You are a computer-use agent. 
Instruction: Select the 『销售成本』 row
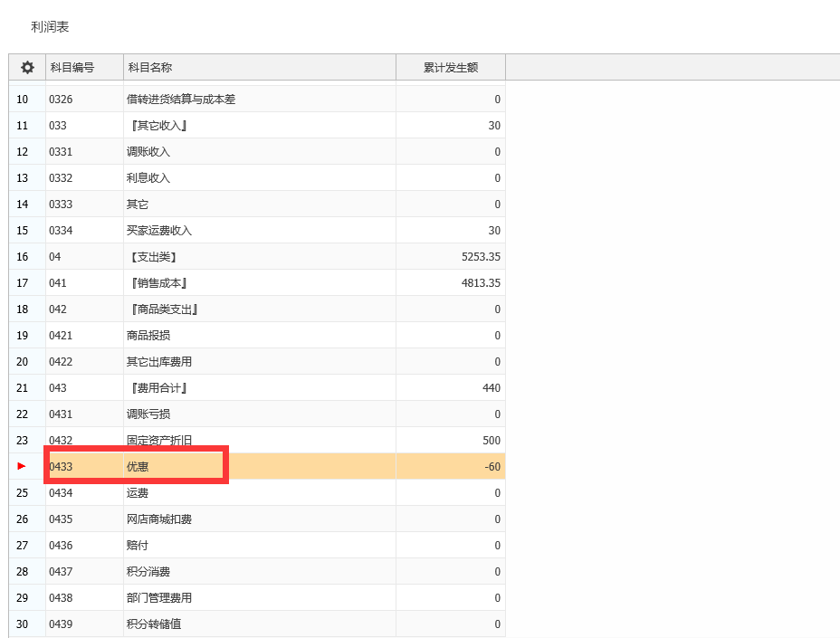point(257,283)
